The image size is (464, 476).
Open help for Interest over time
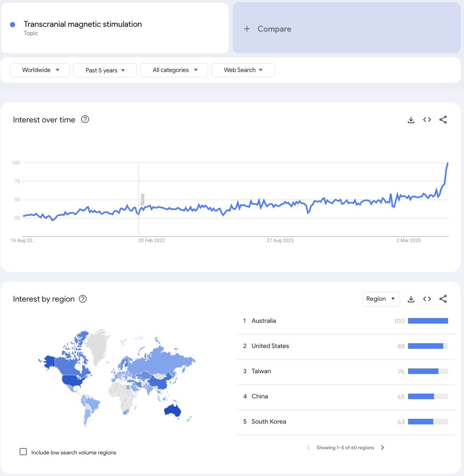pos(85,119)
